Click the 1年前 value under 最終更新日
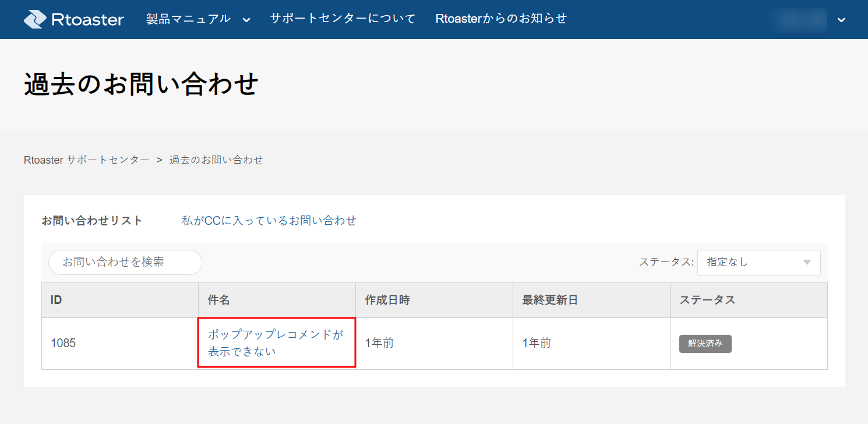Screen dimensions: 868x424 (537, 343)
